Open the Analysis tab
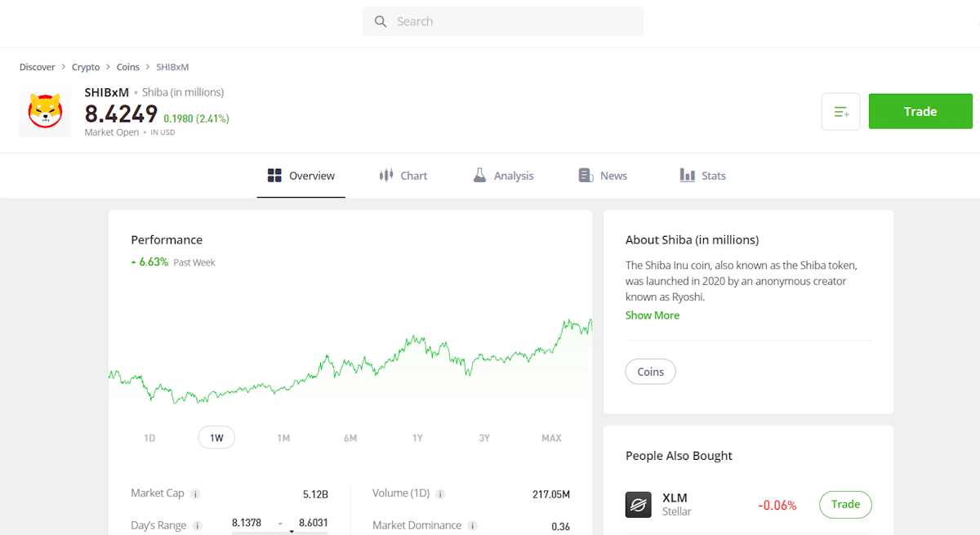Screen dimensions: 980x535 click(x=502, y=175)
